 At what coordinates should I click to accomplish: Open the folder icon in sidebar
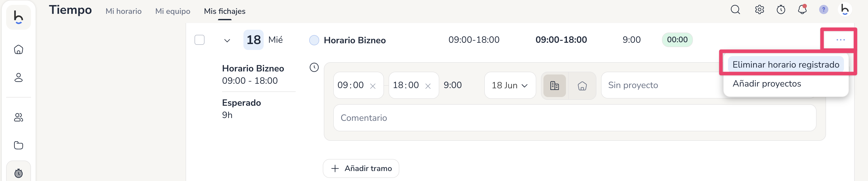pos(18,145)
